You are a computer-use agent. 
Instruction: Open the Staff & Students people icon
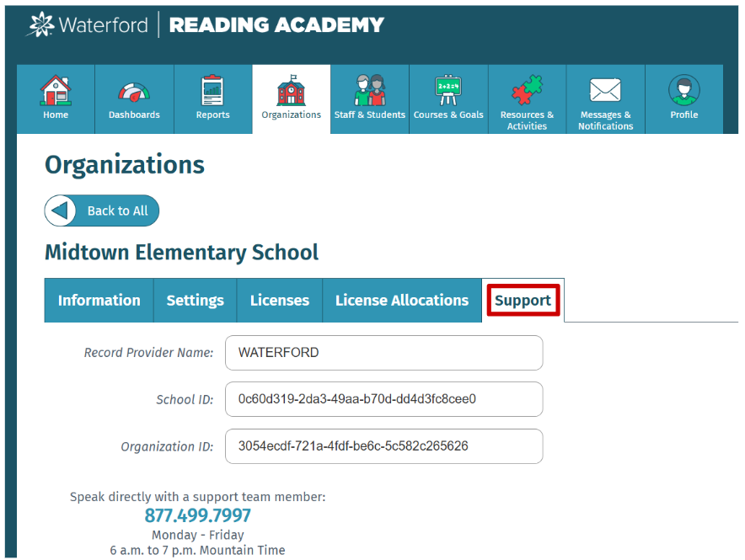370,90
